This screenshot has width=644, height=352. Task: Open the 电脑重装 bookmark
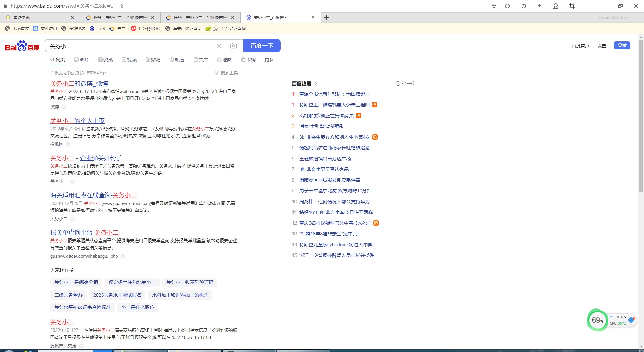tap(17, 28)
